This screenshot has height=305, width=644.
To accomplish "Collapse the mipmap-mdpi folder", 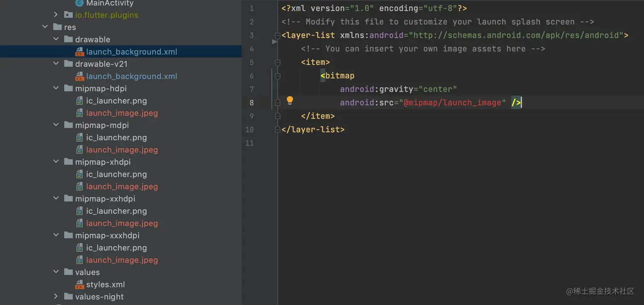I will pyautogui.click(x=56, y=125).
